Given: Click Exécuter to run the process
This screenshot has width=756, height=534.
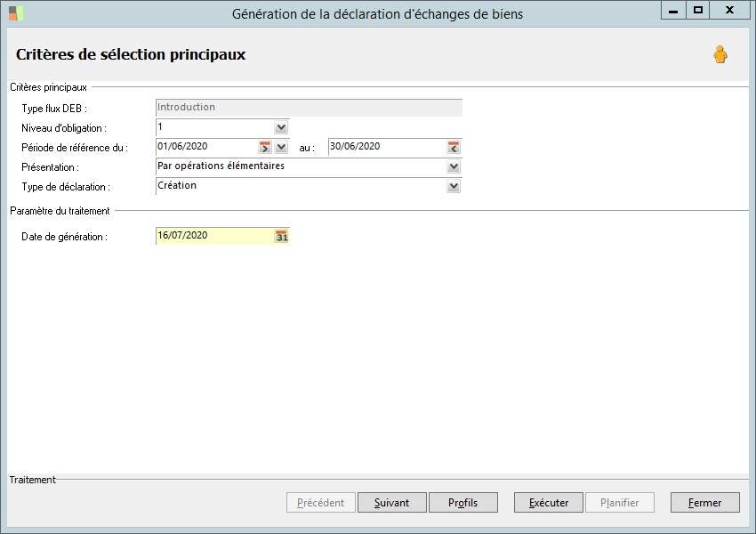Looking at the screenshot, I should pyautogui.click(x=549, y=503).
